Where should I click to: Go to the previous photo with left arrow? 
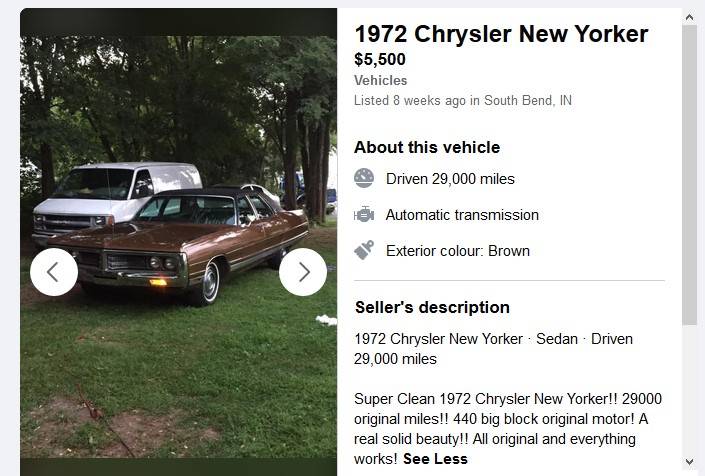54,272
